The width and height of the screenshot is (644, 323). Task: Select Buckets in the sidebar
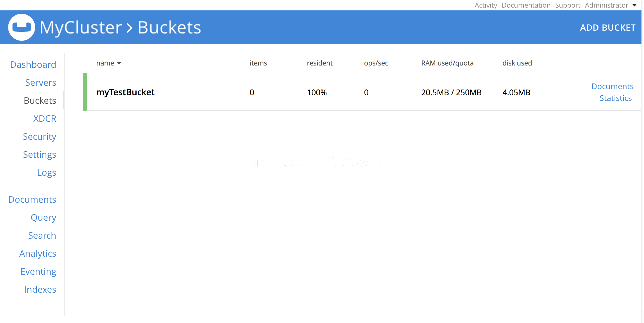(40, 101)
